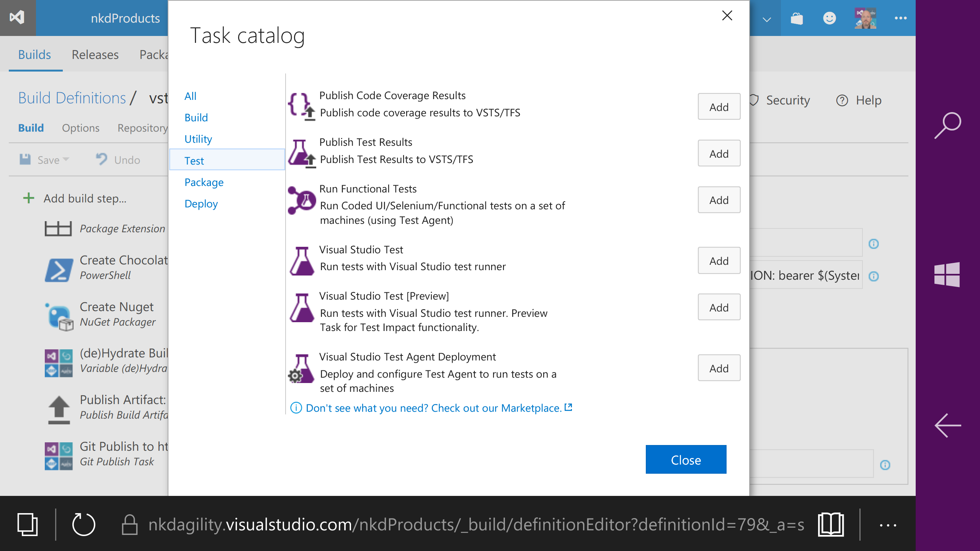Open the marketplace shopping bag icon
This screenshot has width=980, height=551.
click(797, 18)
